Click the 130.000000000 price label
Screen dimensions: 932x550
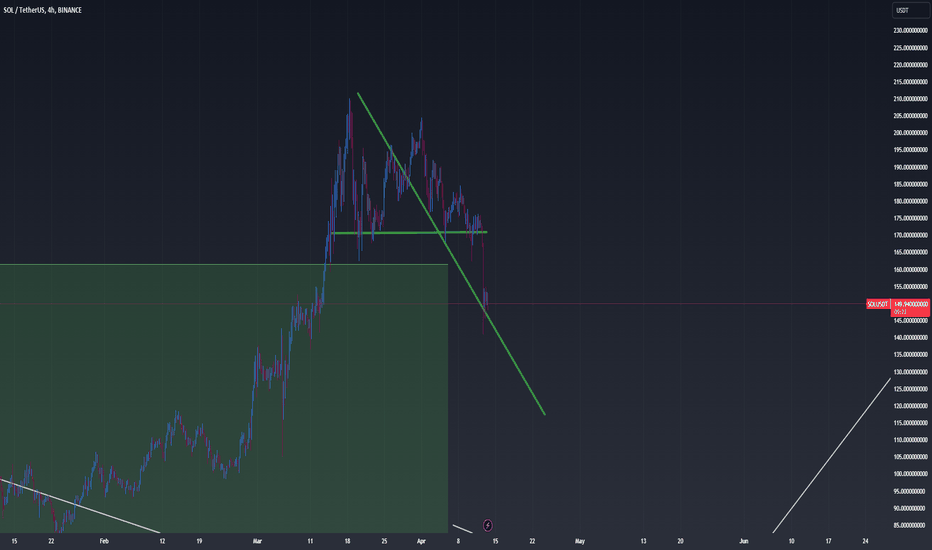point(911,372)
